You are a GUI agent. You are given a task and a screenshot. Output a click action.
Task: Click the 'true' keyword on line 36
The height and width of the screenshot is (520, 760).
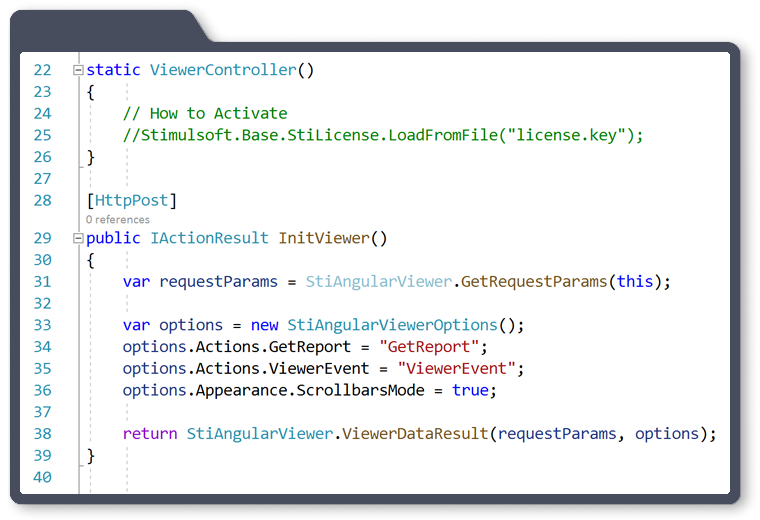point(470,391)
